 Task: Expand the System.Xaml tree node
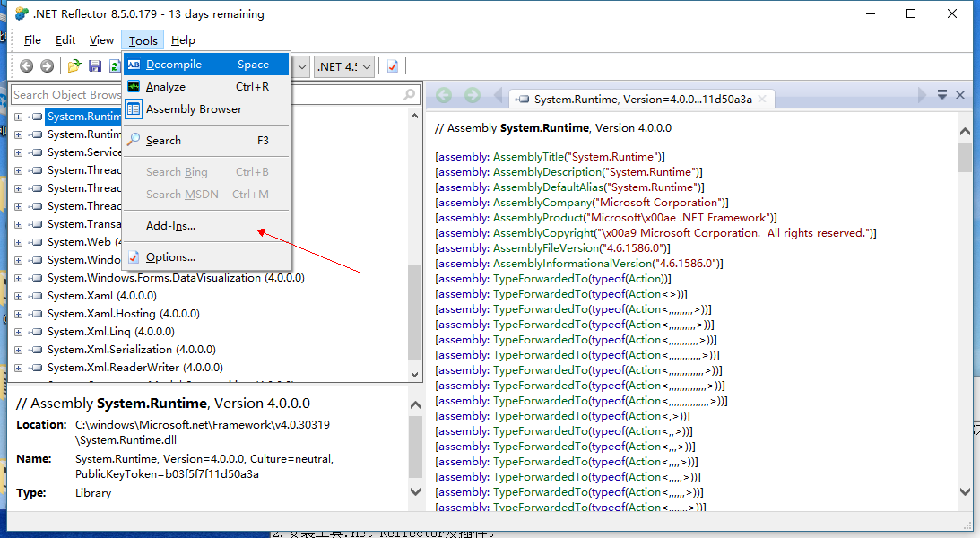19,296
